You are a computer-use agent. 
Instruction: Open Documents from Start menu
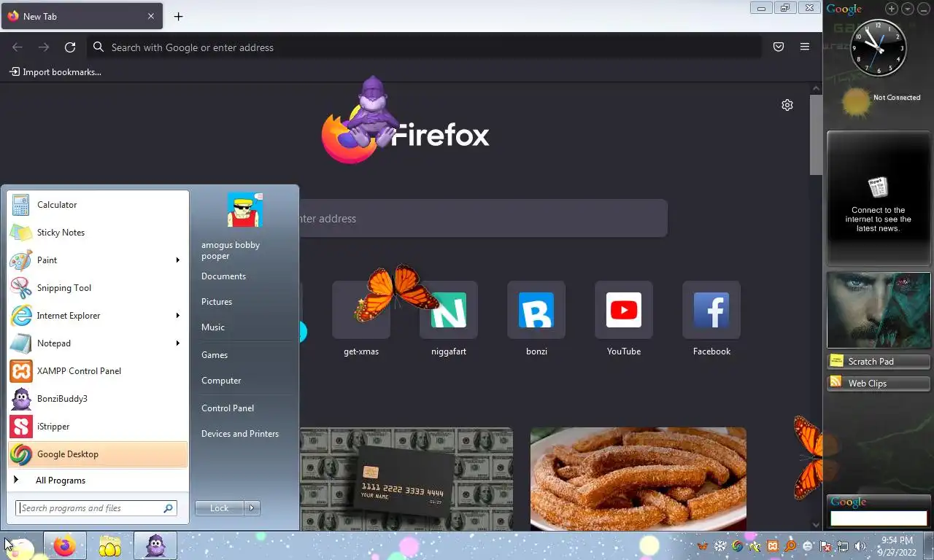223,276
